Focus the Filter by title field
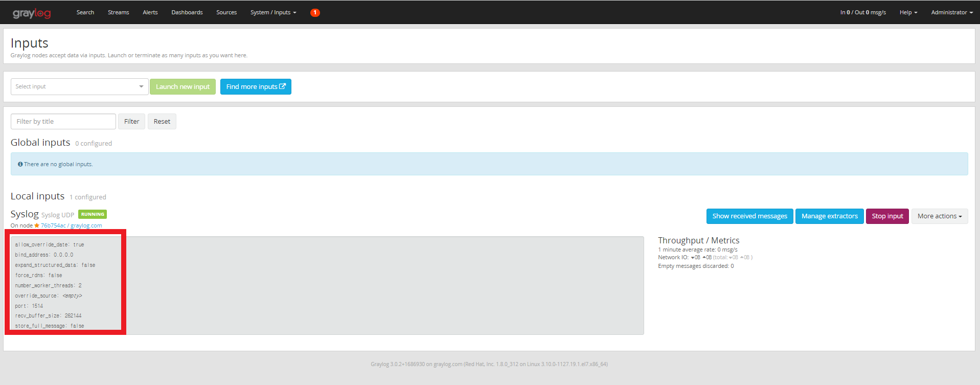Screen dimensions: 980x385 coord(63,122)
